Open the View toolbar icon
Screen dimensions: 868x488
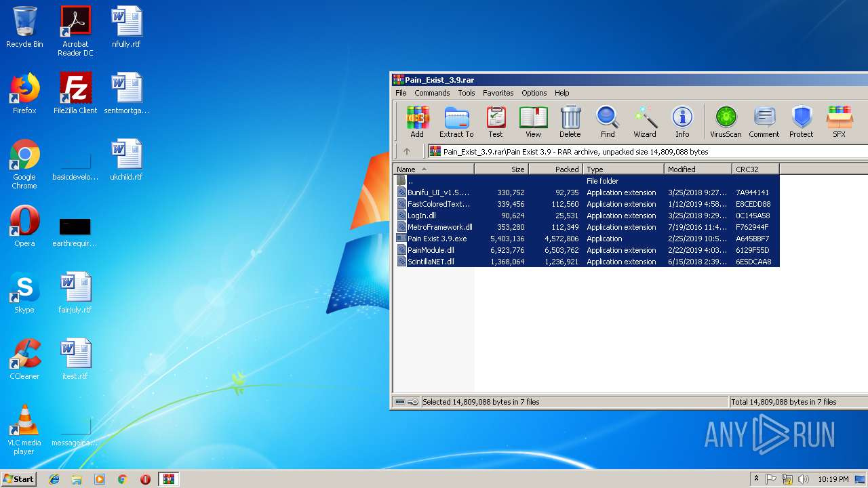point(533,122)
